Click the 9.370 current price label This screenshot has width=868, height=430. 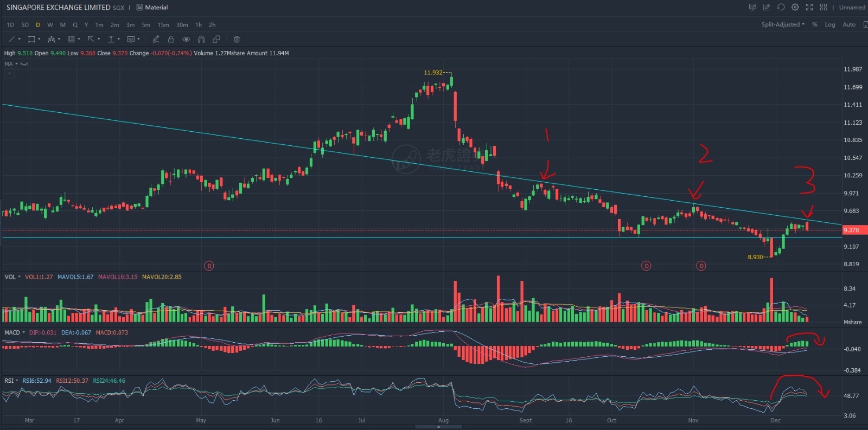[x=854, y=230]
